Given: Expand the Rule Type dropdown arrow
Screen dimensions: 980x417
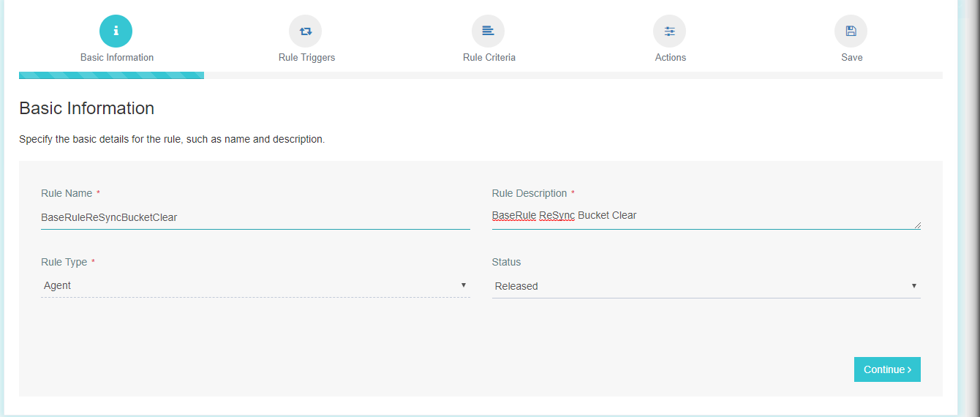Looking at the screenshot, I should [x=464, y=285].
